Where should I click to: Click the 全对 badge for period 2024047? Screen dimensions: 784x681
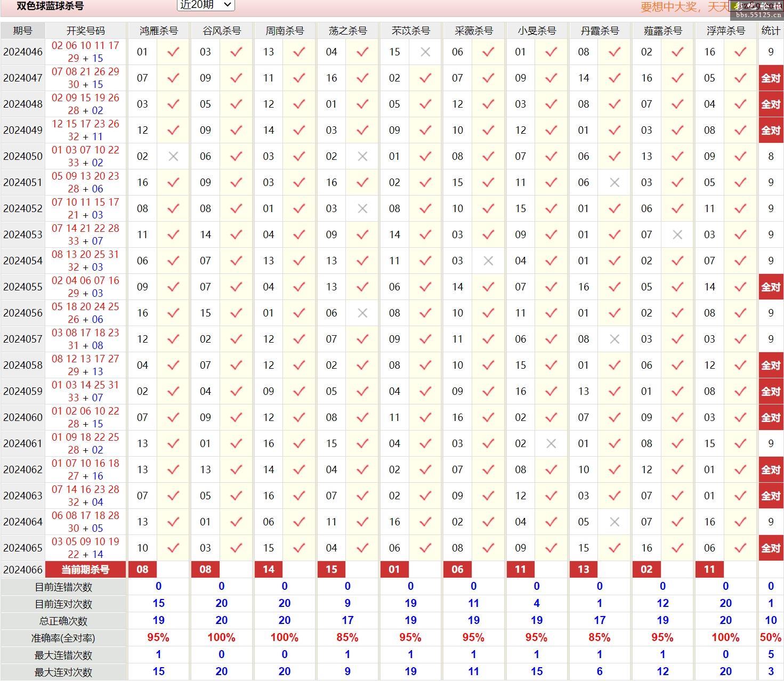click(771, 78)
